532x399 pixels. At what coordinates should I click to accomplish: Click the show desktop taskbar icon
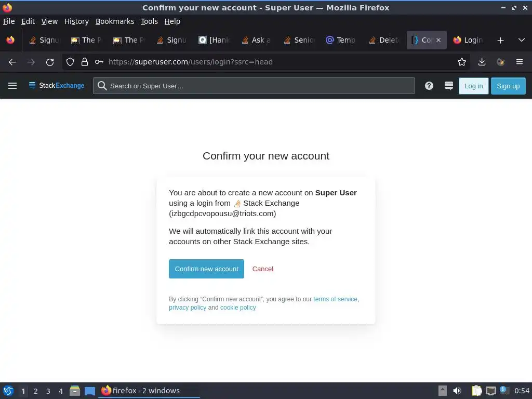(90, 391)
